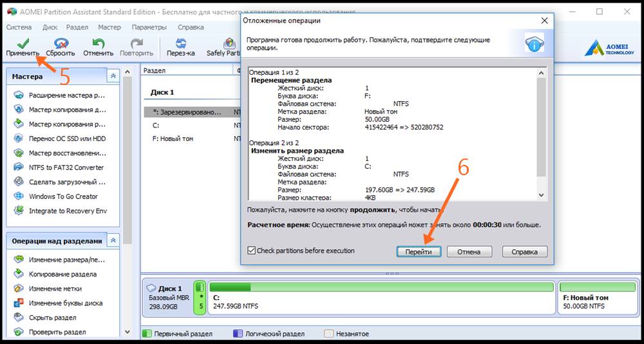Select F: Новый том row in list

[x=192, y=139]
